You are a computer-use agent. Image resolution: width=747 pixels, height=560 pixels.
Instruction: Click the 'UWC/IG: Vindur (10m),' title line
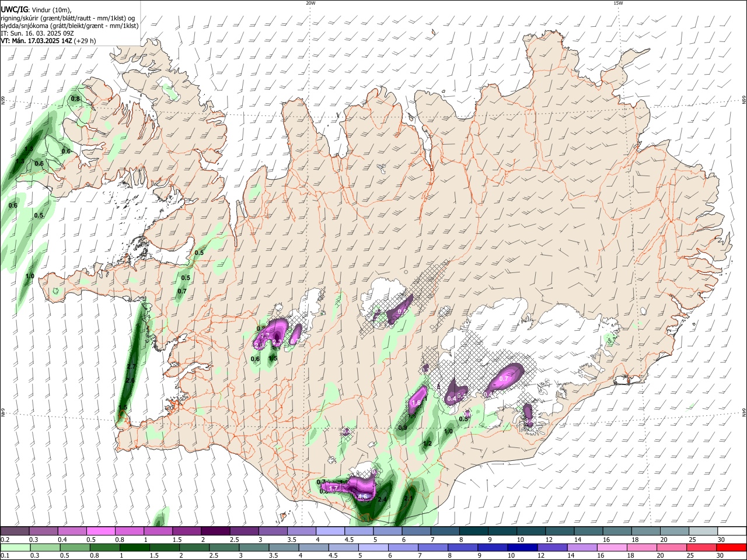[36, 9]
